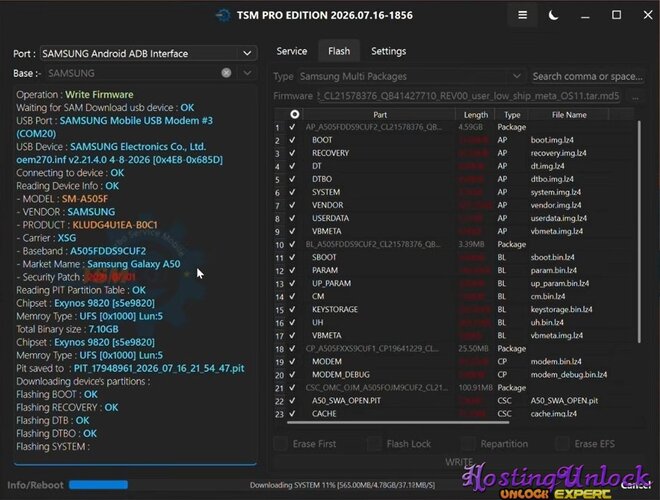Sort by the Part column header
The width and height of the screenshot is (660, 500).
(379, 114)
